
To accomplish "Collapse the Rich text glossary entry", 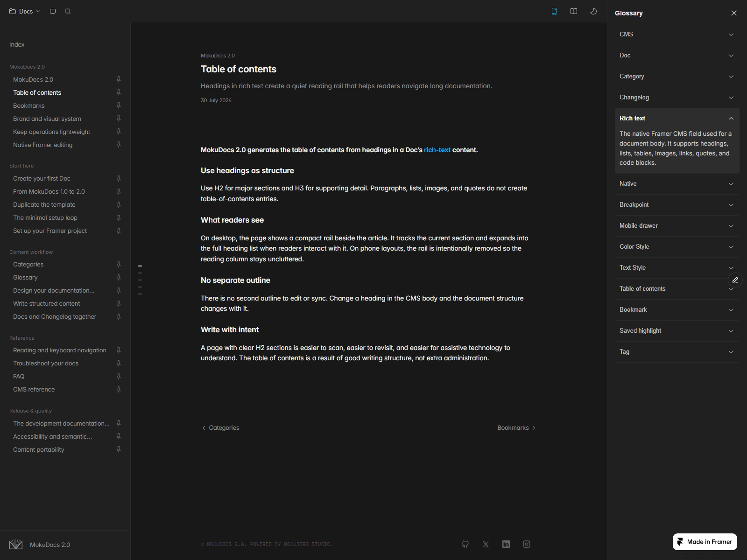I will tap(677, 119).
